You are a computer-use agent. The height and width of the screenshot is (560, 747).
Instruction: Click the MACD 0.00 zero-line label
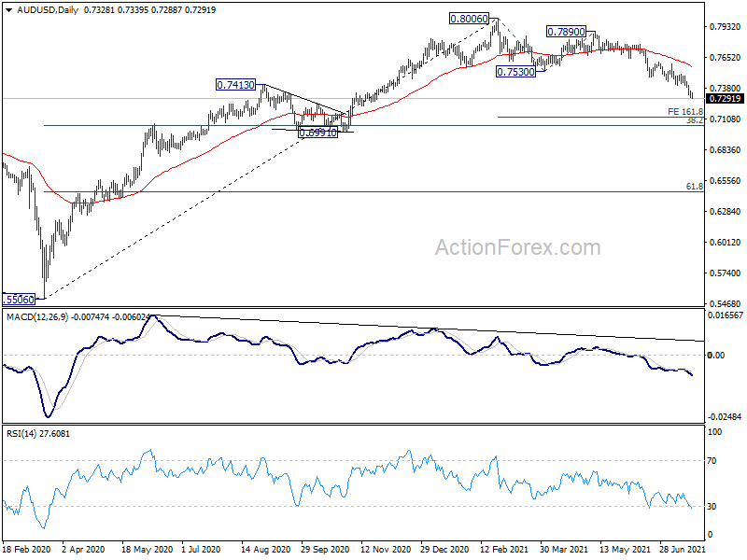coord(716,356)
